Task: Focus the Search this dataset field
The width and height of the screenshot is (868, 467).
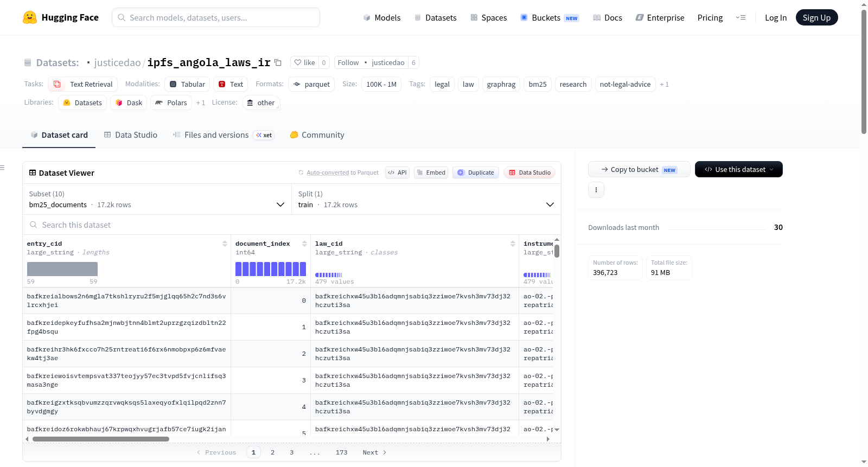Action: click(x=292, y=225)
